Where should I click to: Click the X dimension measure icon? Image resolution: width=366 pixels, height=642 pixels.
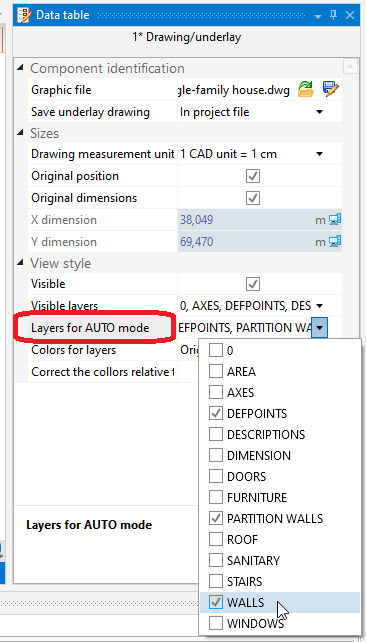335,220
